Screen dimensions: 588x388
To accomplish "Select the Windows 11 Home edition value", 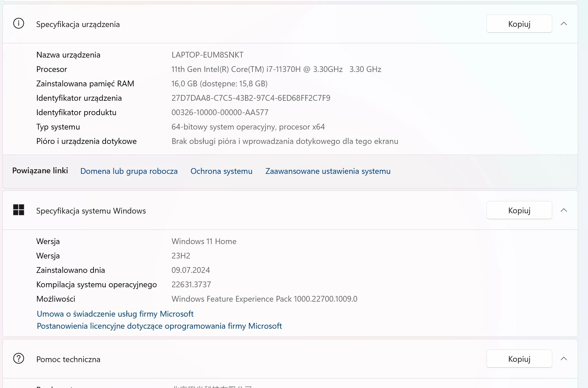I will point(204,241).
